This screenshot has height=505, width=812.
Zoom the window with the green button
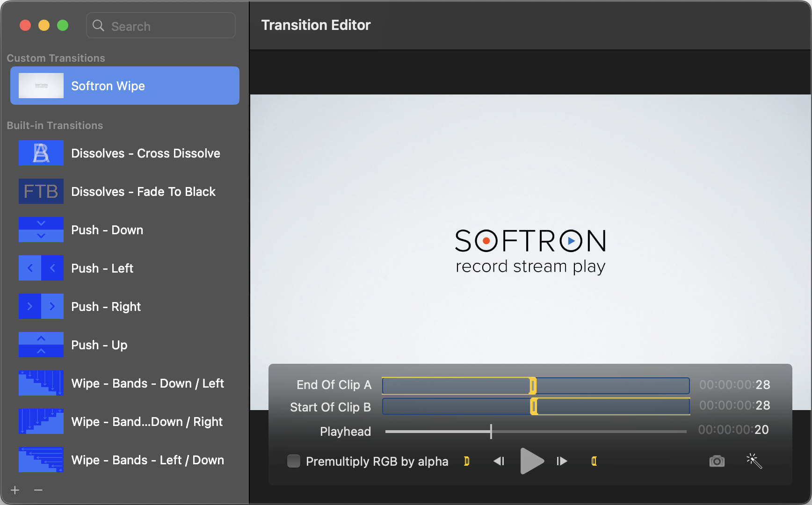click(x=63, y=25)
